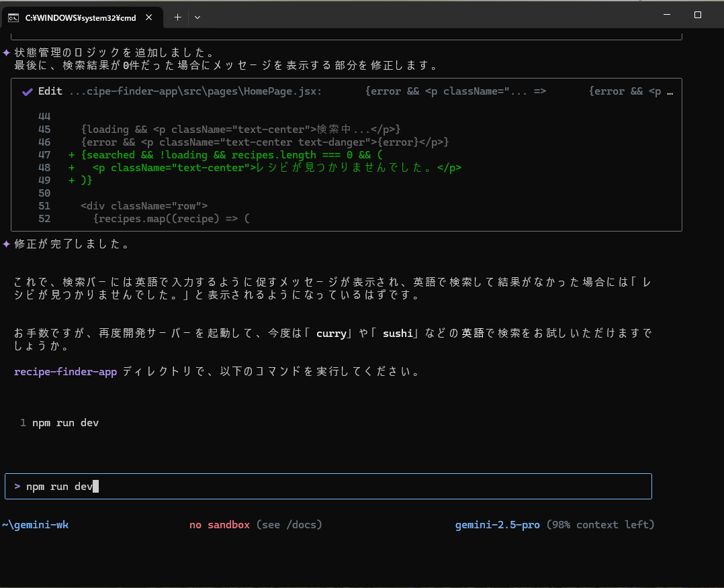The image size is (724, 588).
Task: Click the cmd icon in the terminal tab
Action: point(13,17)
